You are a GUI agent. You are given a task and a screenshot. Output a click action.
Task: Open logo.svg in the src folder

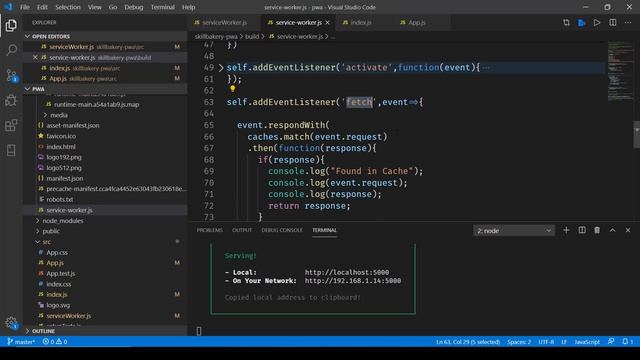(58, 305)
